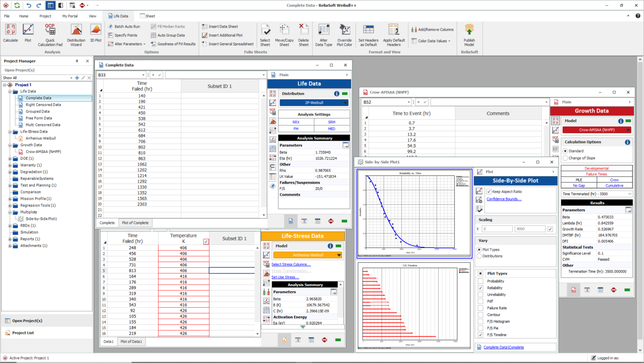Select Change of Slope calculation option
This screenshot has height=363, width=644.
point(565,158)
